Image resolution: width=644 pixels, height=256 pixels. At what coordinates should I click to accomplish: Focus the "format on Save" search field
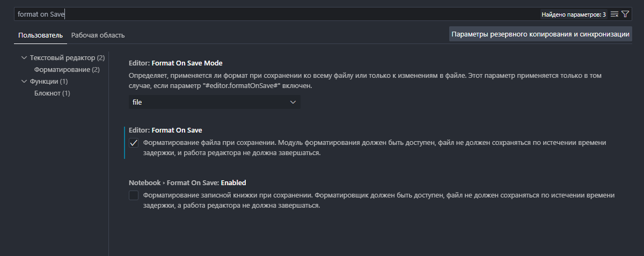coord(268,14)
